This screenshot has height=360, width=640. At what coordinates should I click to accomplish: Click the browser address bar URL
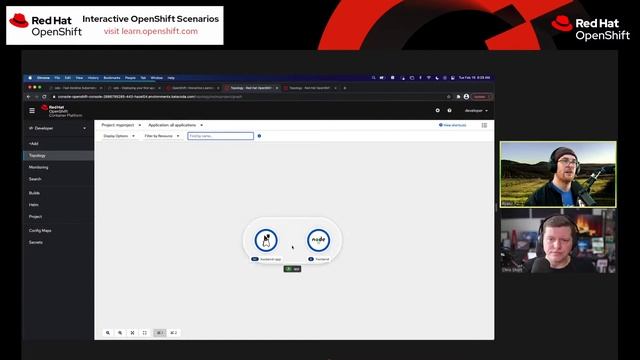click(150, 97)
